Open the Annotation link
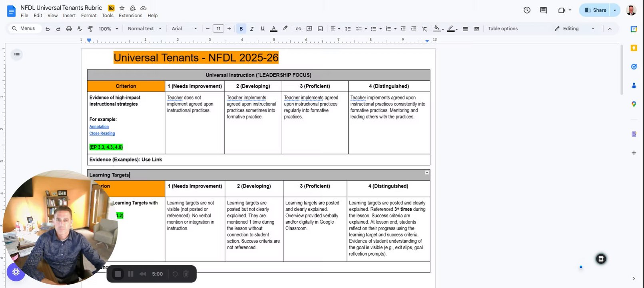The width and height of the screenshot is (644, 288). pyautogui.click(x=99, y=127)
